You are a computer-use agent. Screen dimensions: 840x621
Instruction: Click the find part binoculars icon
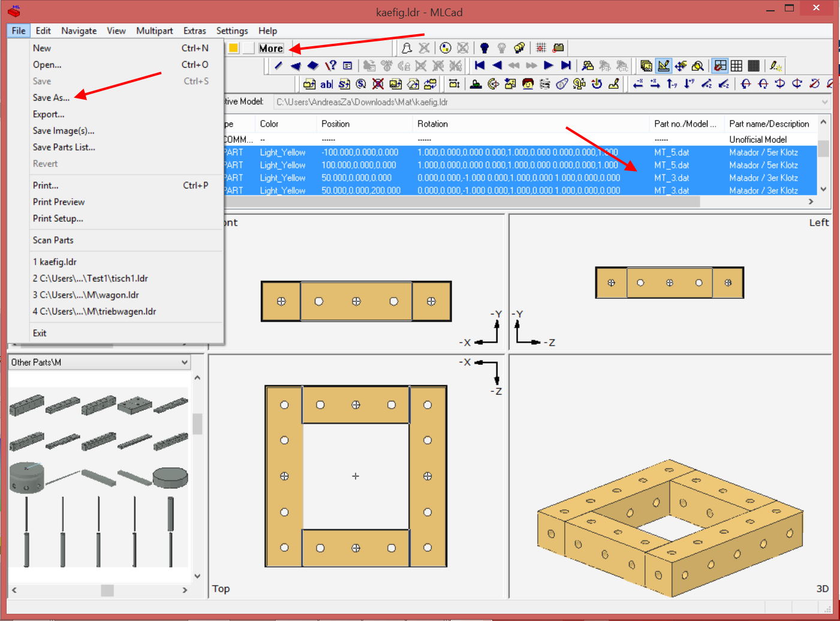588,66
